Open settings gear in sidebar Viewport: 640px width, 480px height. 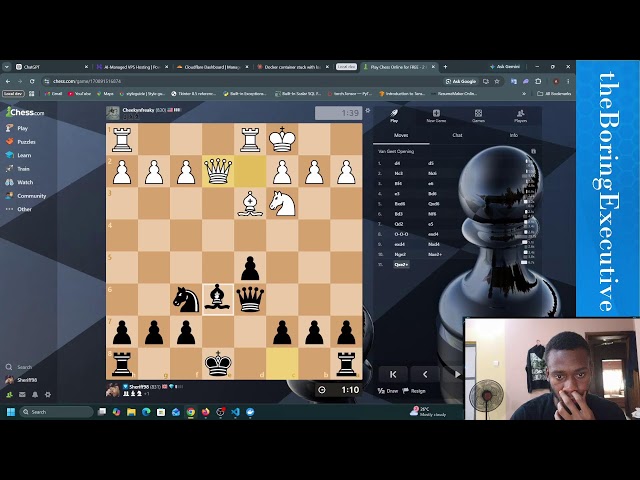point(48,394)
